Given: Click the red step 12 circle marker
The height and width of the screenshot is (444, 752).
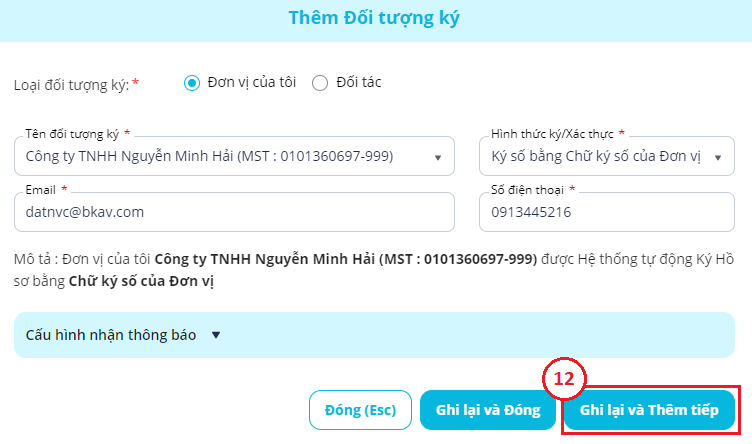Looking at the screenshot, I should 564,379.
